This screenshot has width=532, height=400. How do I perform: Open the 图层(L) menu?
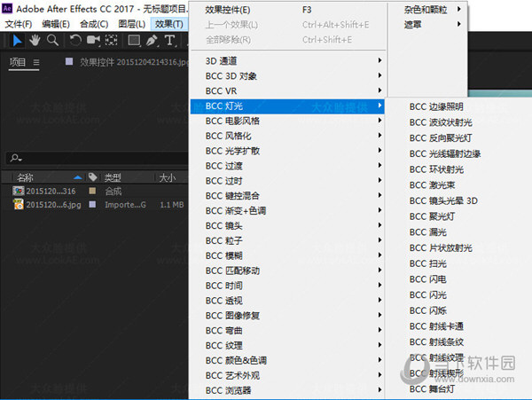(x=131, y=24)
